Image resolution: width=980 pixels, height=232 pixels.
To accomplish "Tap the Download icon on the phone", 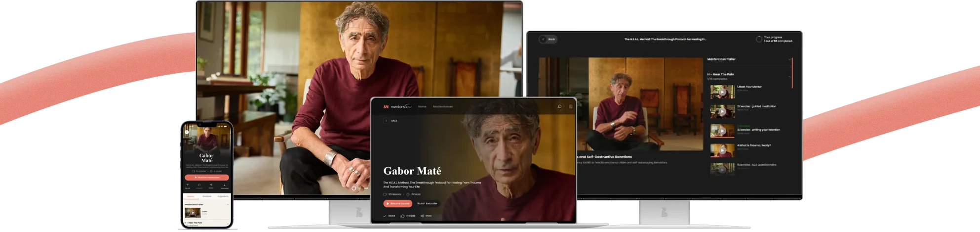I will tap(225, 185).
